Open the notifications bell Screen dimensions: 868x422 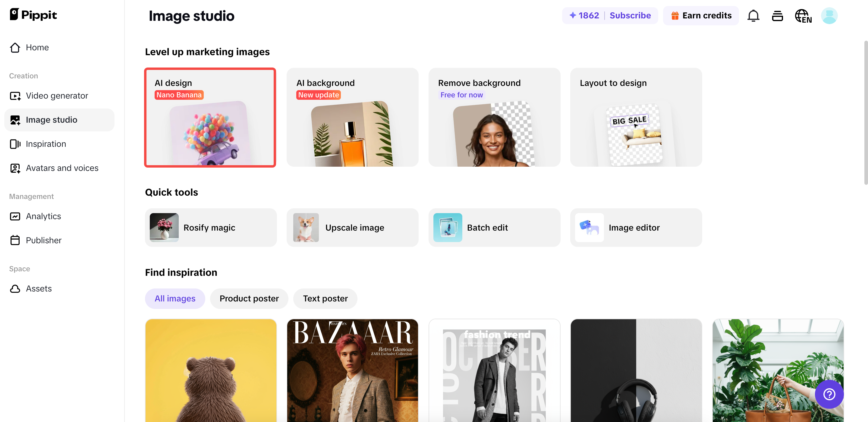tap(753, 15)
